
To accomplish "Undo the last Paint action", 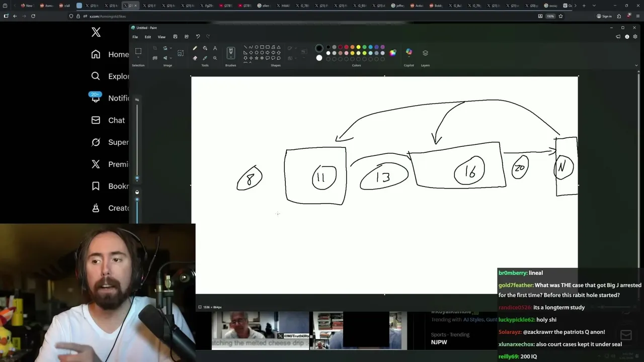I will [x=198, y=37].
